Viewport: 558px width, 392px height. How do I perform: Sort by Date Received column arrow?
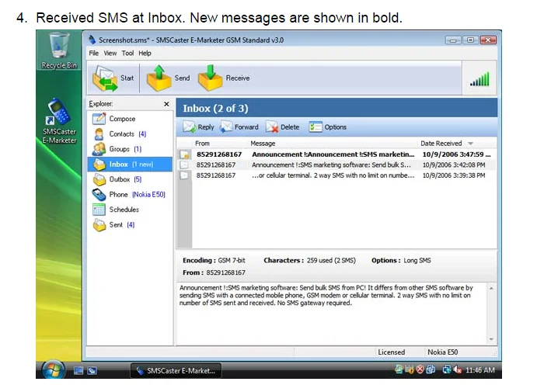470,144
